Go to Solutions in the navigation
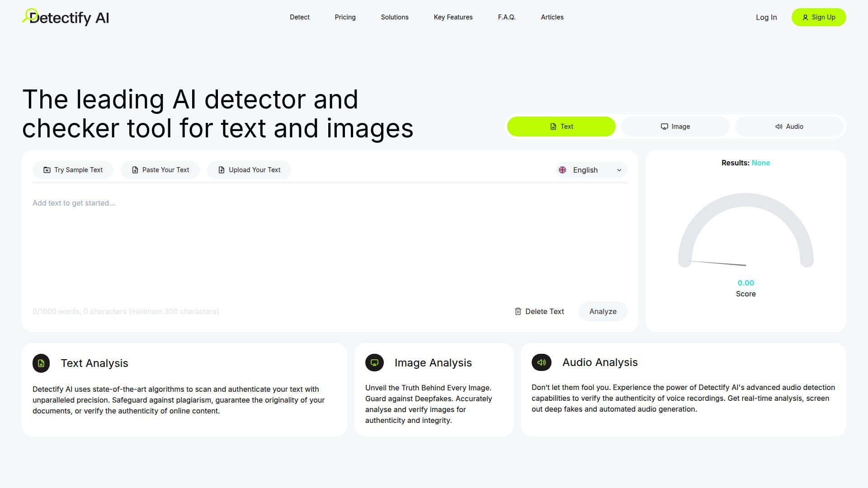Screen dimensions: 868x488 [395, 17]
